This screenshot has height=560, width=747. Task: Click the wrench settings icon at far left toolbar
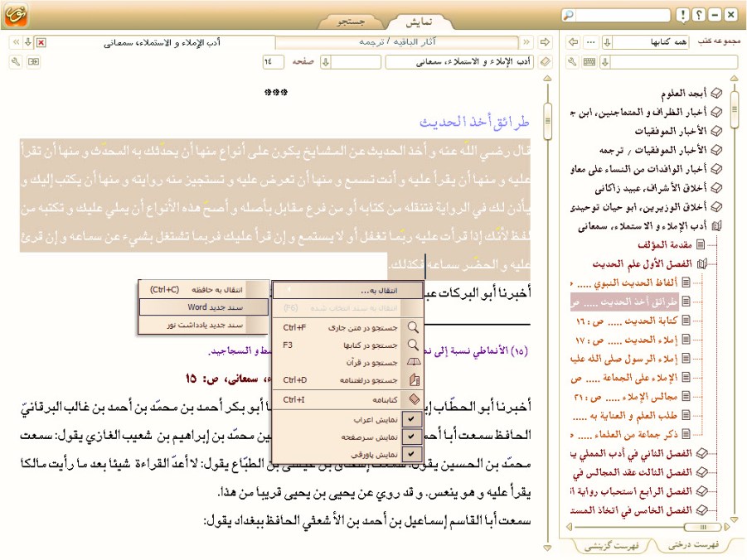(x=16, y=62)
